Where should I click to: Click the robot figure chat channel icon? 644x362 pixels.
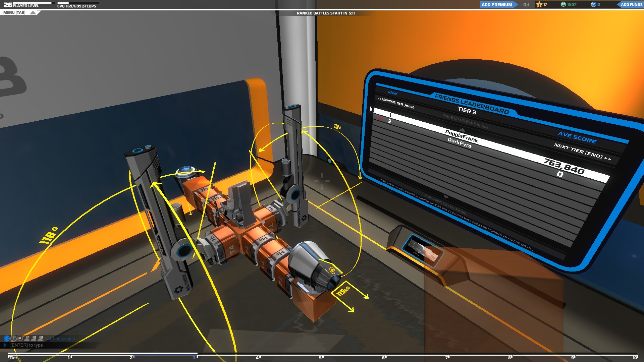click(x=13, y=339)
